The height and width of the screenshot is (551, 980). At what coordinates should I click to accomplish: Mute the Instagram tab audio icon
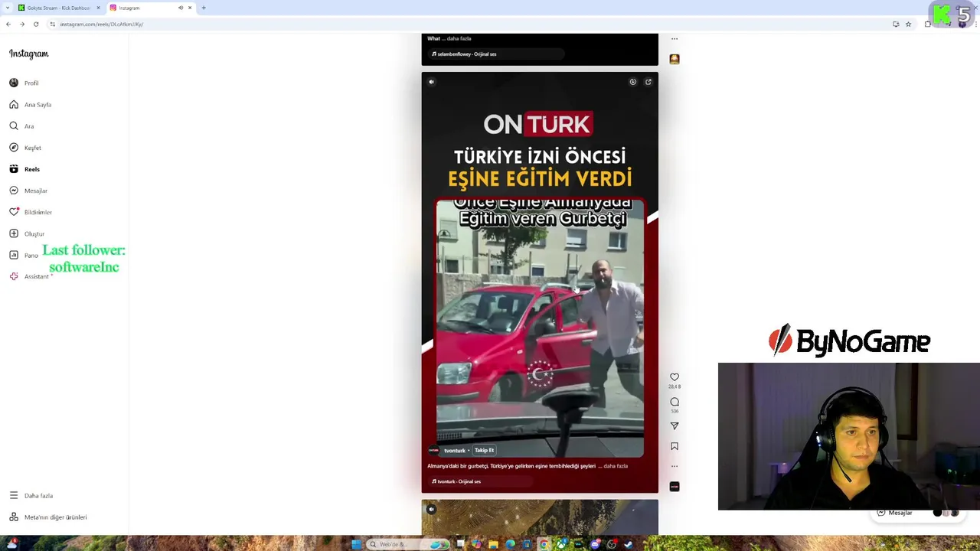[x=181, y=8]
